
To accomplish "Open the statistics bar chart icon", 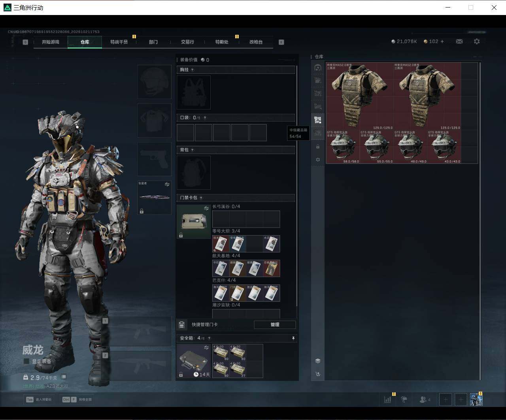I will (388, 399).
